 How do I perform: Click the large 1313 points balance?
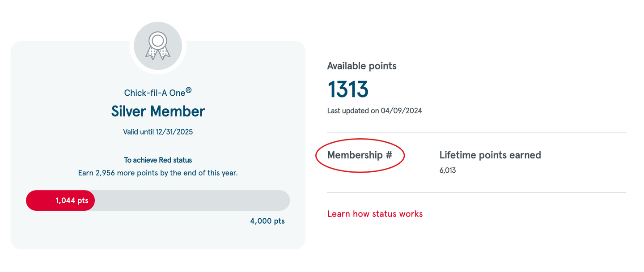point(348,89)
